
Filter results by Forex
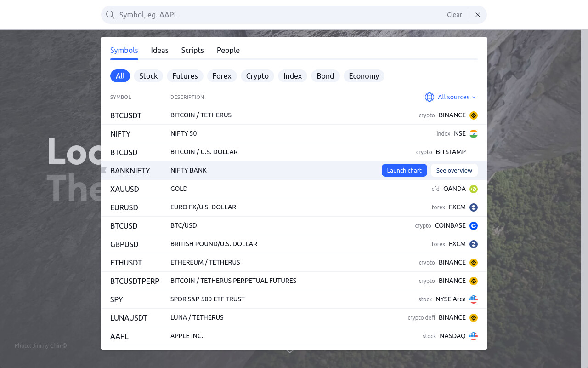222,76
